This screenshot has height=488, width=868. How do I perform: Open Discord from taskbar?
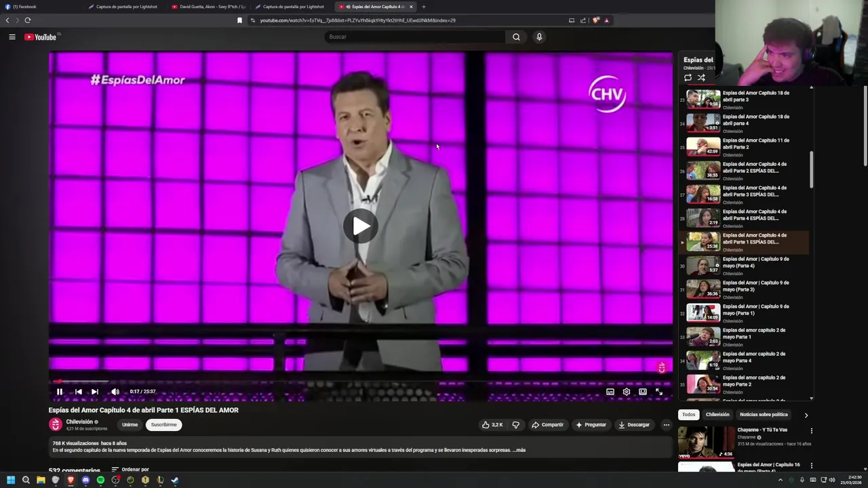[x=85, y=480]
